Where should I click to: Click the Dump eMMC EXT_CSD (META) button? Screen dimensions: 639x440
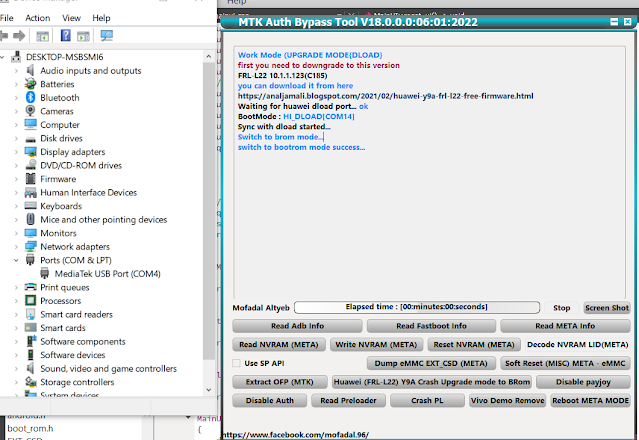[x=431, y=363]
